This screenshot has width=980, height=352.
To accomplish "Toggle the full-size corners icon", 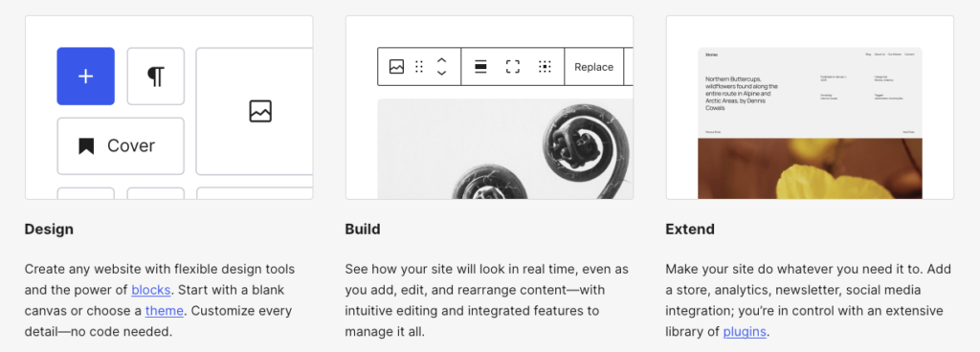I will pos(513,67).
